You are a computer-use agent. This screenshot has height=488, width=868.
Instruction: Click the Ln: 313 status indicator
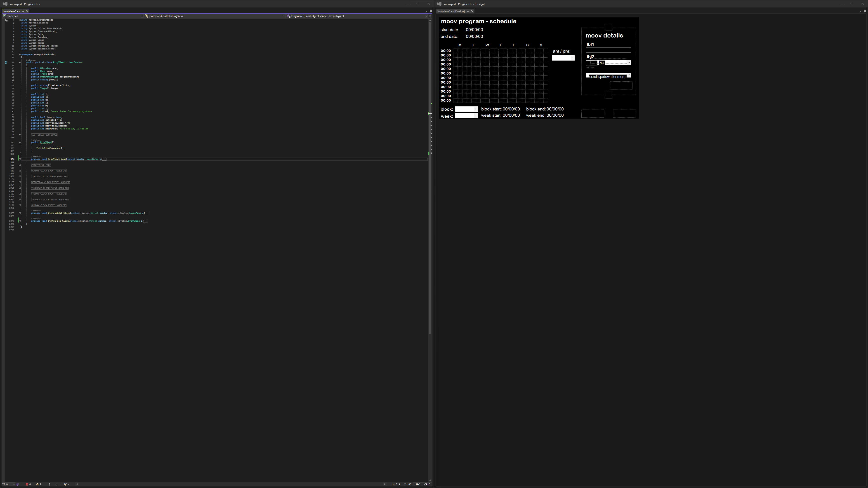click(x=396, y=484)
